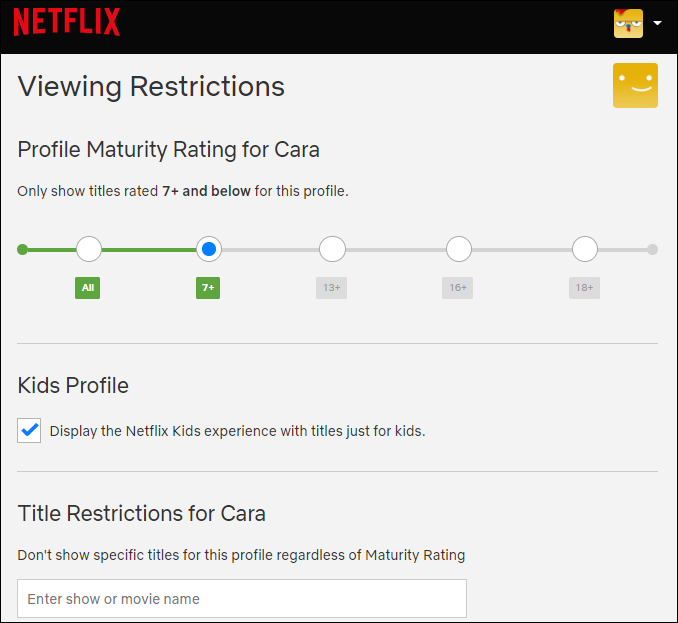Click the gray 16+ rating badge
This screenshot has height=623, width=678.
pyautogui.click(x=457, y=288)
